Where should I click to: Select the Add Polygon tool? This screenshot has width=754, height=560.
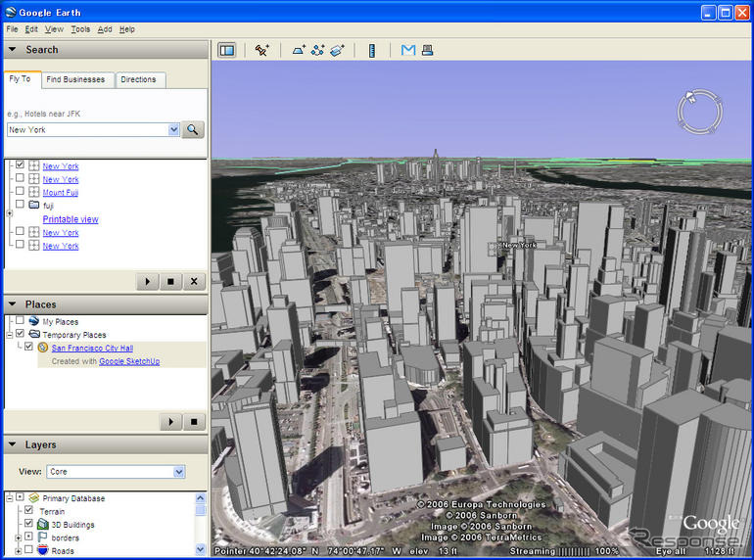pos(299,50)
